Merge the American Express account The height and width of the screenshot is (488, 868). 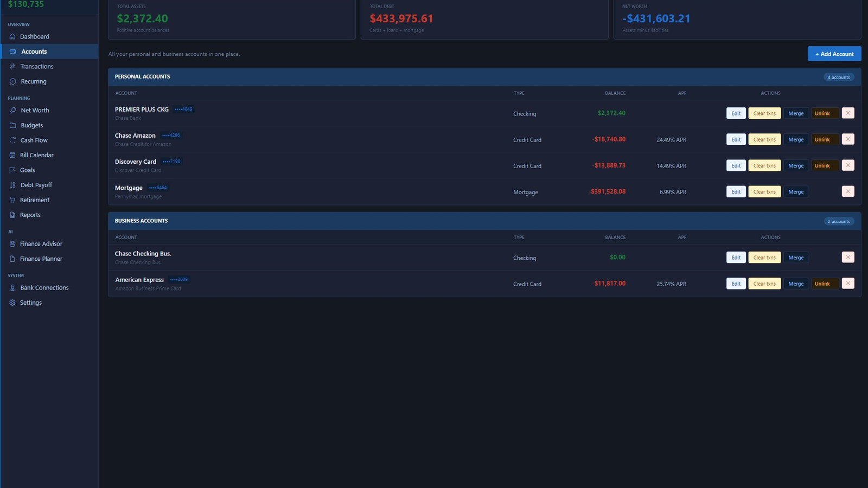point(796,284)
